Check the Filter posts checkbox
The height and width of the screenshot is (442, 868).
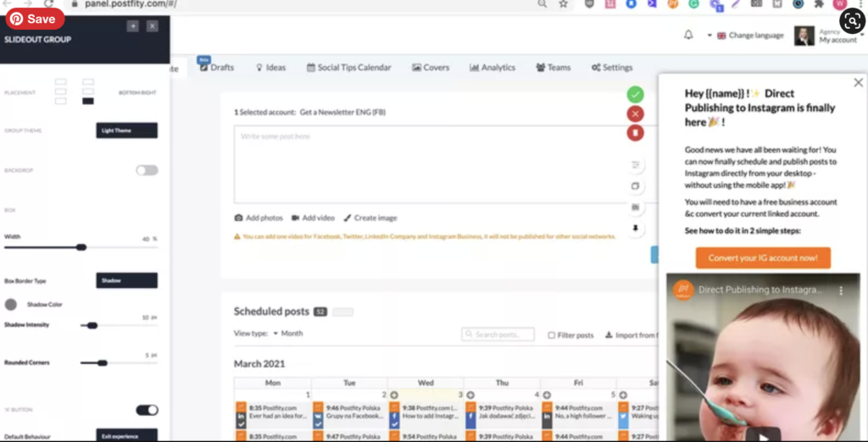click(x=552, y=334)
